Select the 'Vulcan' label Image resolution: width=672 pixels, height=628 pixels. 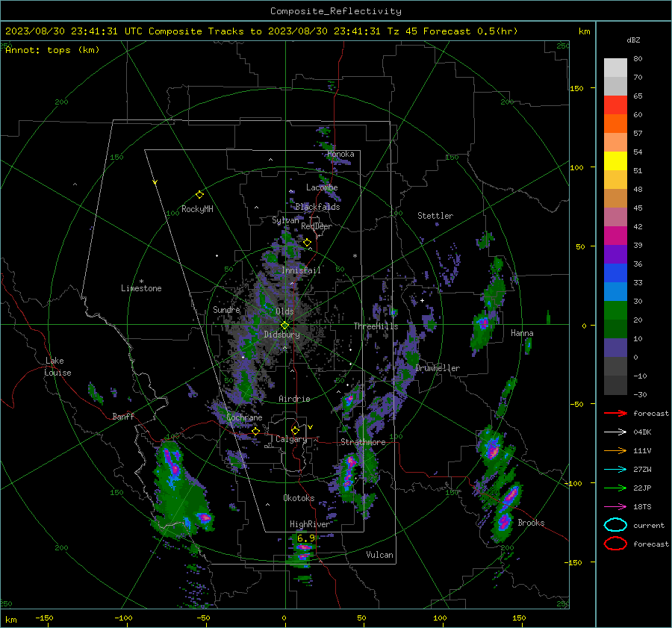point(379,555)
